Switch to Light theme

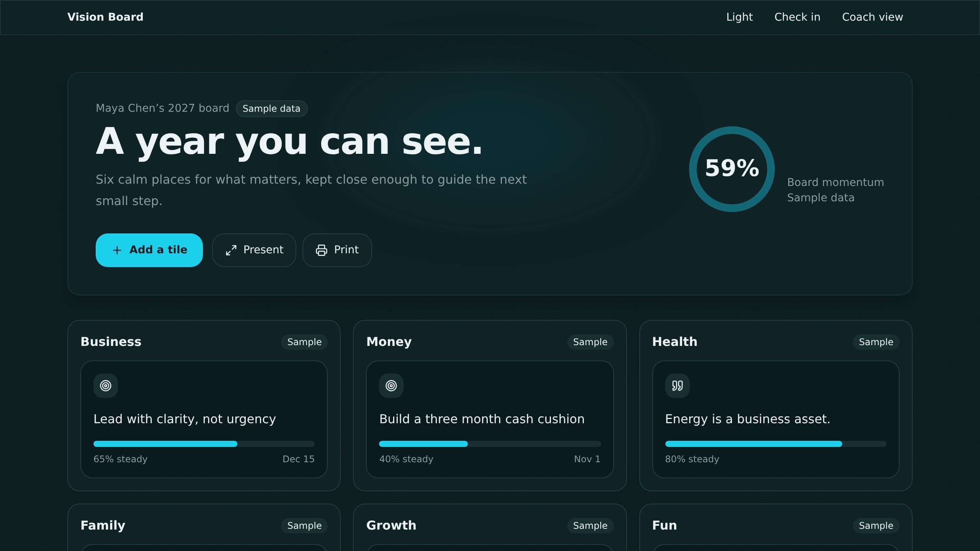[739, 17]
